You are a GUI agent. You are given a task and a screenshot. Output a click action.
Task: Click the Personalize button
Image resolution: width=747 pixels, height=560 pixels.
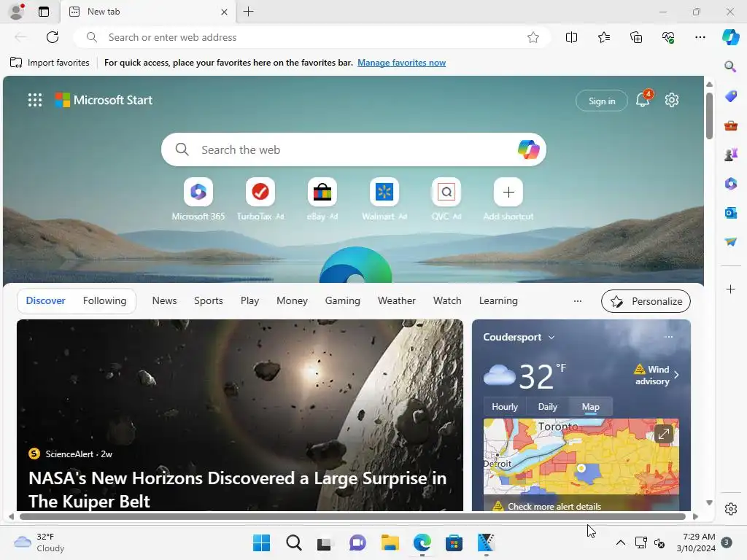click(x=646, y=301)
